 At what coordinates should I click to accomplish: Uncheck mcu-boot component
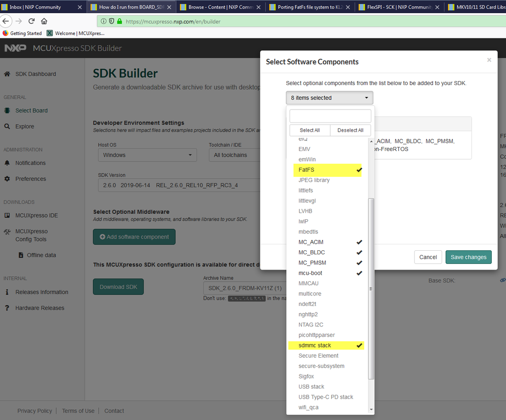(x=328, y=273)
